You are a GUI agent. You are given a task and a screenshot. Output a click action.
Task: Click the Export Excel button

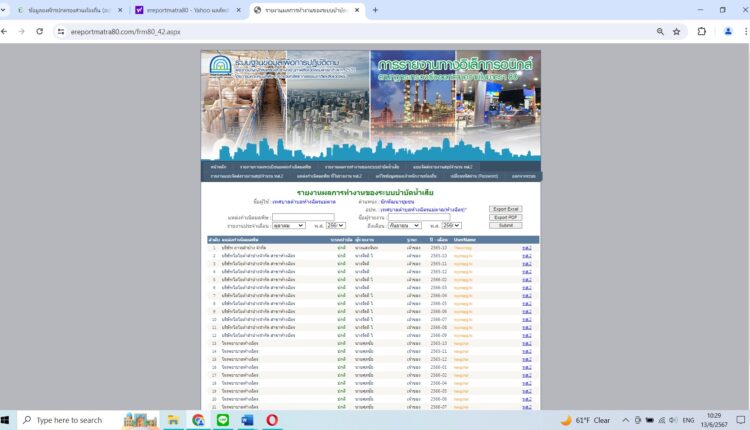pos(505,209)
